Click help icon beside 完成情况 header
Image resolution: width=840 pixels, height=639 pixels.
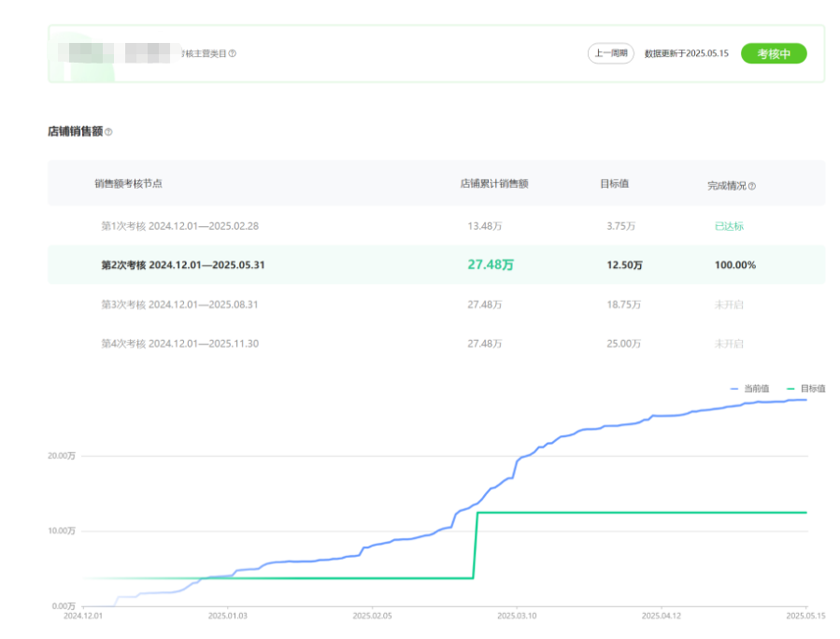click(752, 186)
